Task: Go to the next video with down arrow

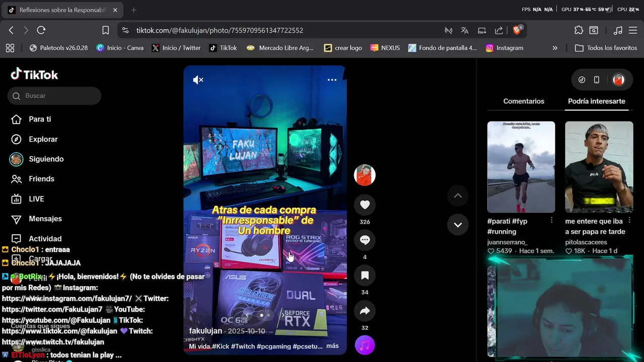Action: [x=458, y=225]
